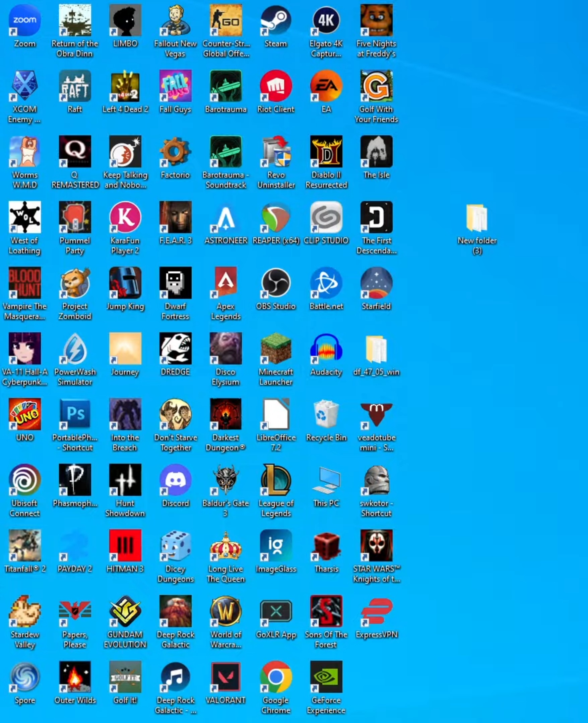Open the Steam shortcut
The height and width of the screenshot is (723, 588).
tap(276, 20)
